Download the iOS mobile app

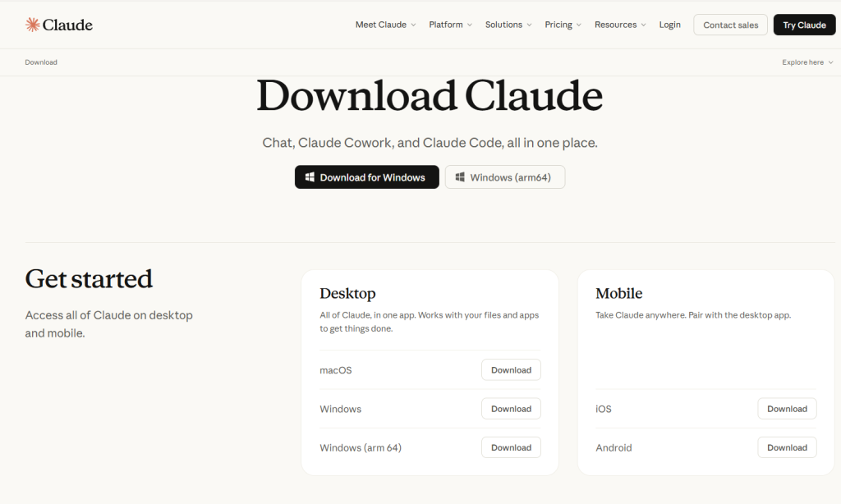(x=787, y=409)
